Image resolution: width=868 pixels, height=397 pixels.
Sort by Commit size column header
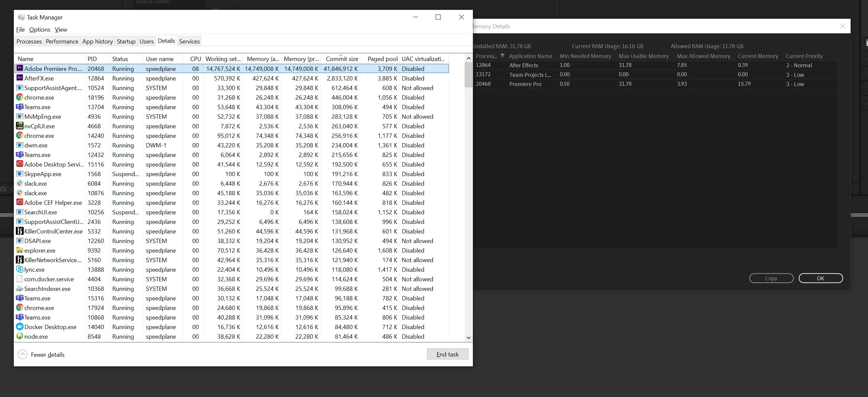tap(341, 59)
